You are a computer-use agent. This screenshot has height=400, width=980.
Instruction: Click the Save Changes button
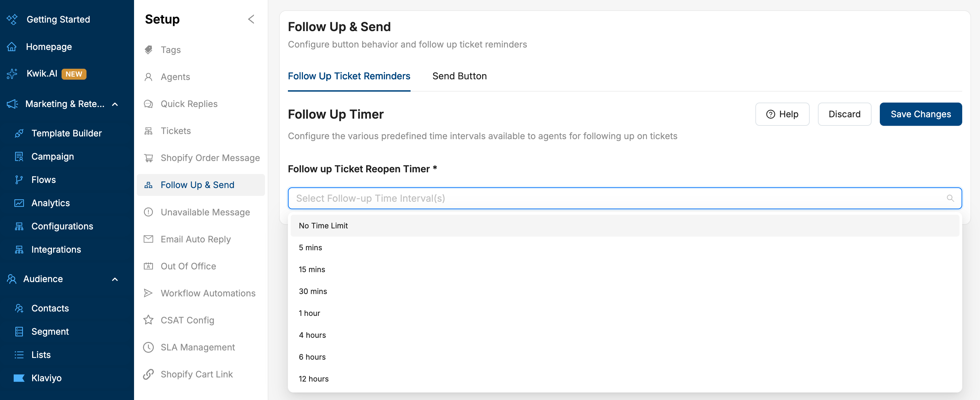coord(920,114)
